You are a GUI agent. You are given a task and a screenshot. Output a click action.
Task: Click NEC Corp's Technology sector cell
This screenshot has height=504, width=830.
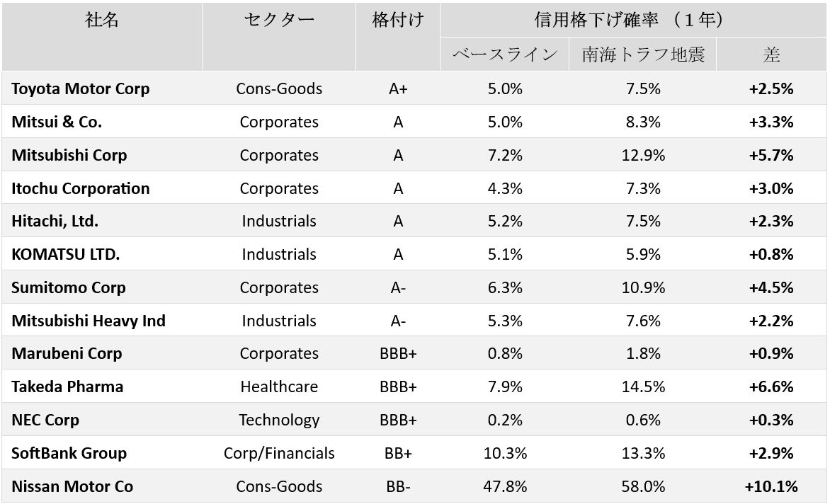click(x=279, y=420)
